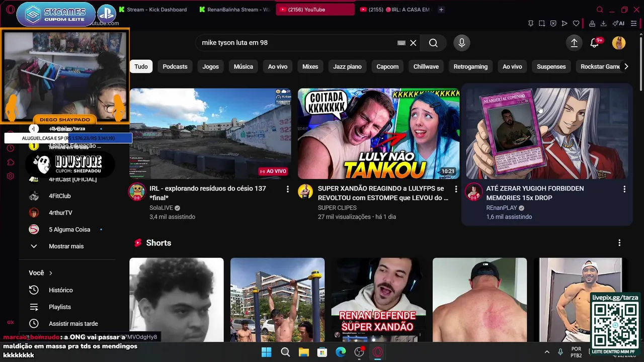644x362 pixels.
Task: Switch to RenanBalinha Stream tab
Action: tap(234, 10)
